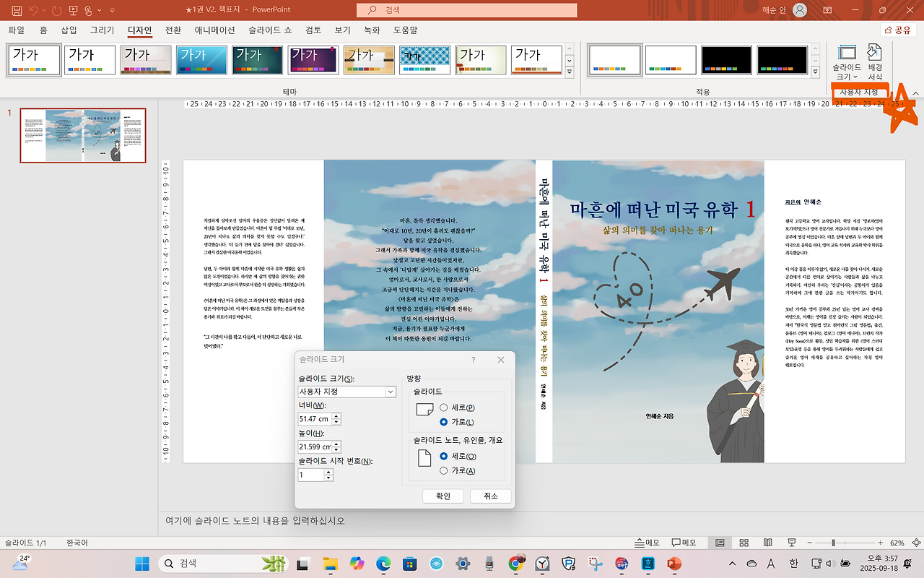This screenshot has height=578, width=924.
Task: Click 확인 to confirm slide size
Action: point(443,496)
